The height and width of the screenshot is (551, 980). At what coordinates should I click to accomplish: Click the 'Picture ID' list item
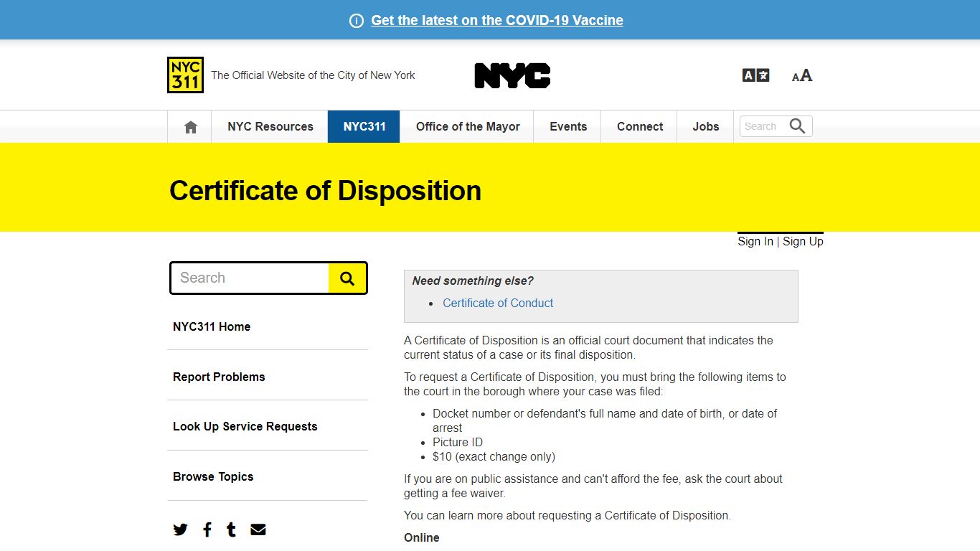[x=458, y=443]
